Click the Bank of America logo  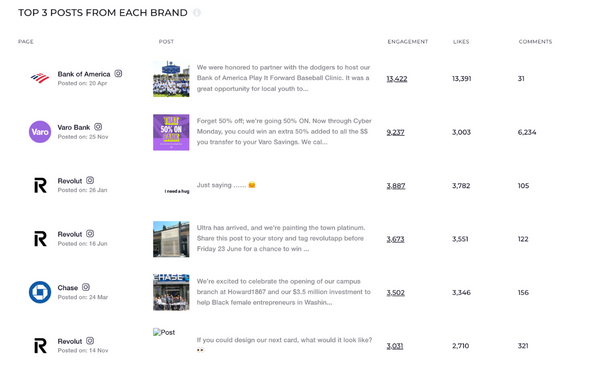pyautogui.click(x=40, y=78)
